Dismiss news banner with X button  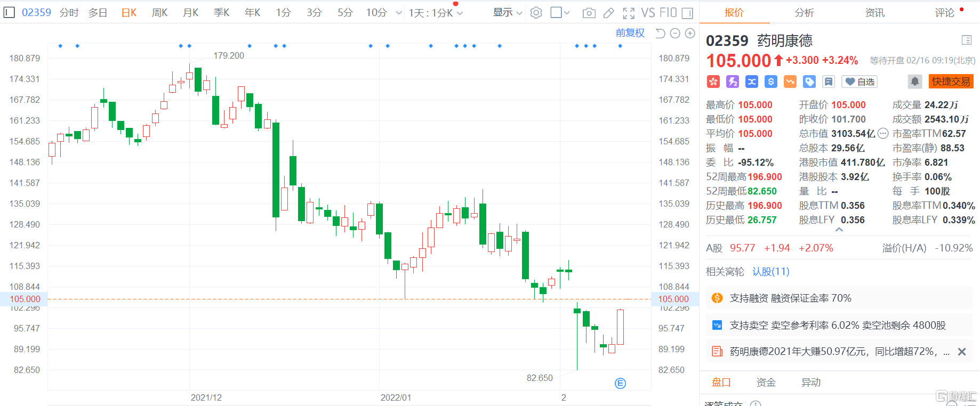tap(962, 352)
